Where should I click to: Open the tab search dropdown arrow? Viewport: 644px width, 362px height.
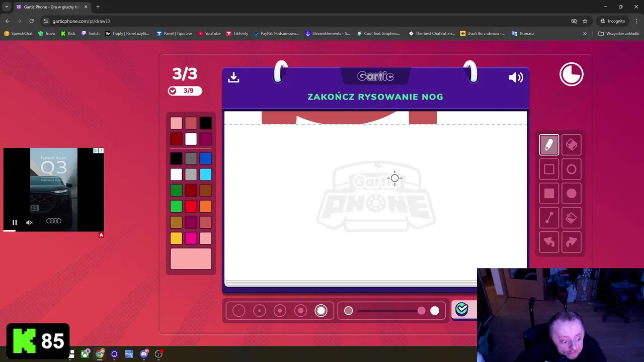pyautogui.click(x=7, y=7)
